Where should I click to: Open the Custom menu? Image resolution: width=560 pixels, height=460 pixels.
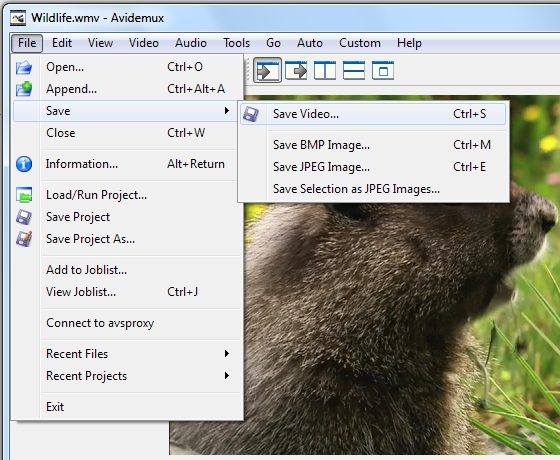point(360,43)
